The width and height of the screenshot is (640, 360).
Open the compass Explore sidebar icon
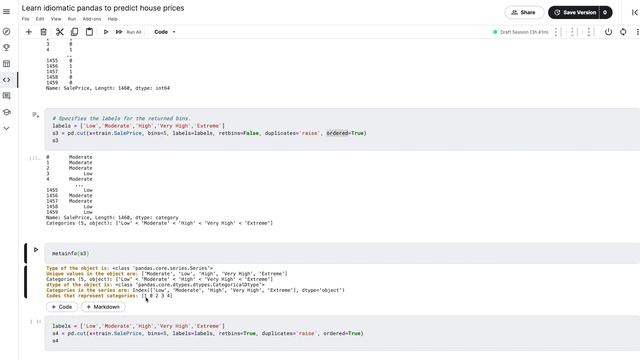click(7, 31)
